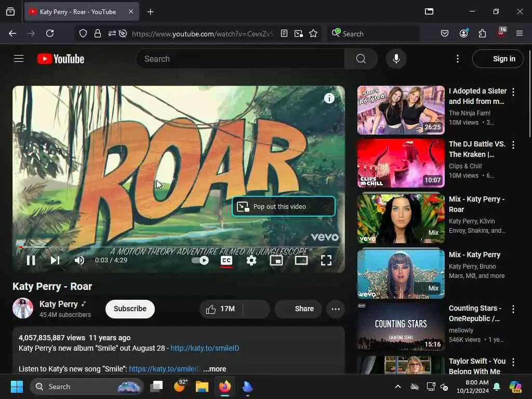Viewport: 532px width, 399px height.
Task: Switch to miniplayer mode icon
Action: (276, 260)
